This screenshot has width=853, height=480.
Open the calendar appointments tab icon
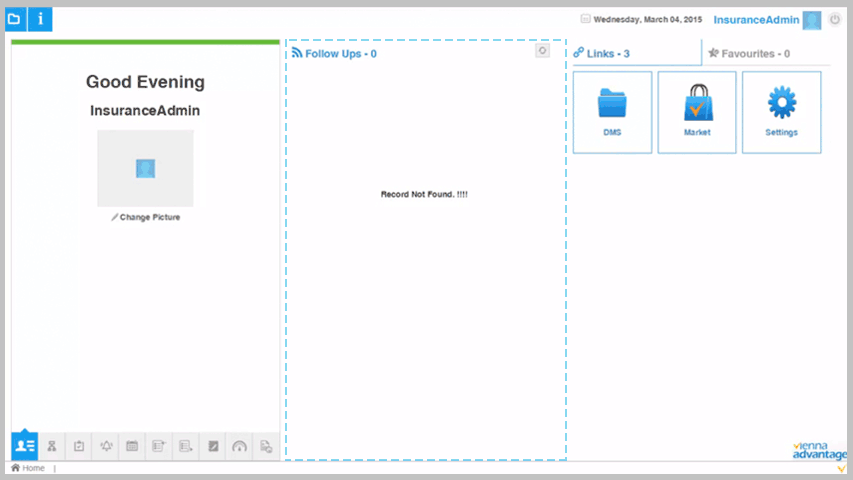[132, 446]
